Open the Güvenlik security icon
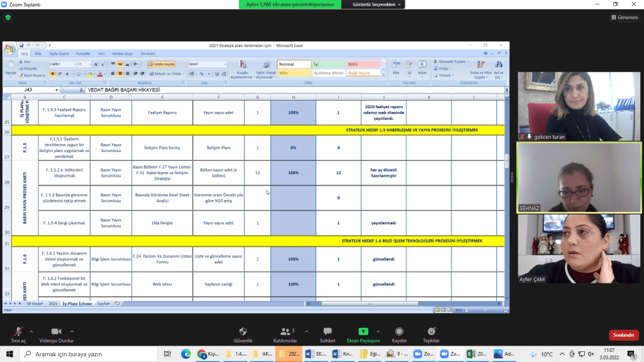Image resolution: width=644 pixels, height=362 pixels. click(243, 332)
